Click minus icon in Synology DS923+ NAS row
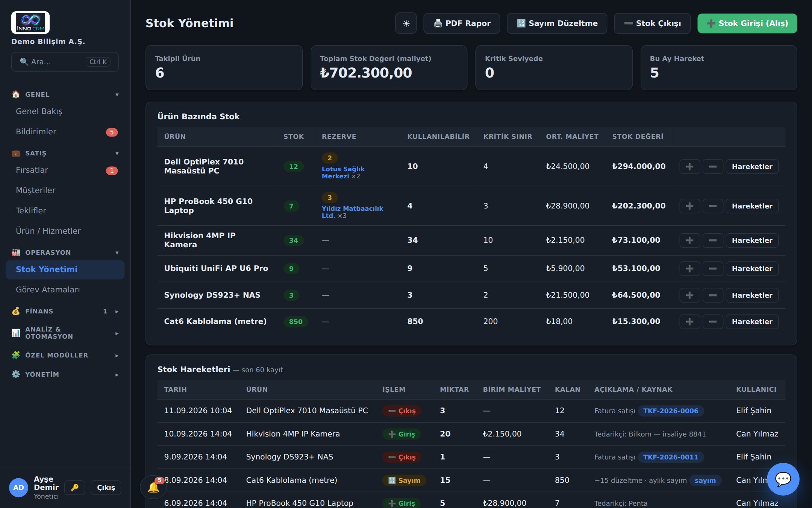The height and width of the screenshot is (508, 812). (713, 295)
